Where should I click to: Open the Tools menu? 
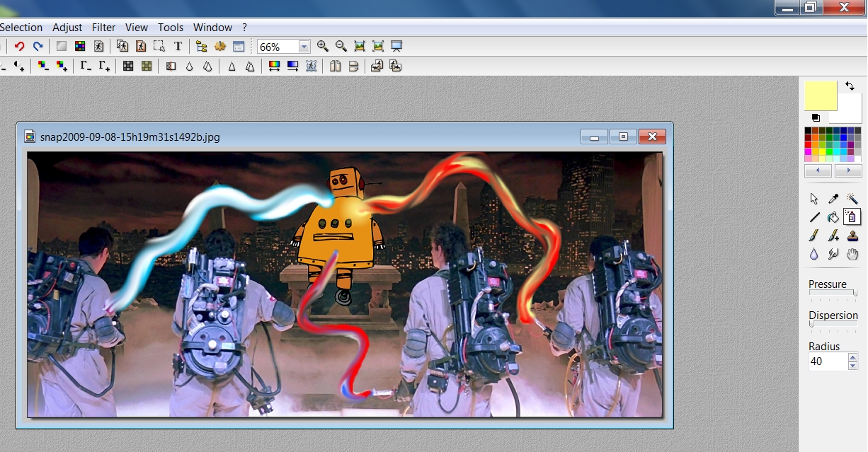click(171, 28)
